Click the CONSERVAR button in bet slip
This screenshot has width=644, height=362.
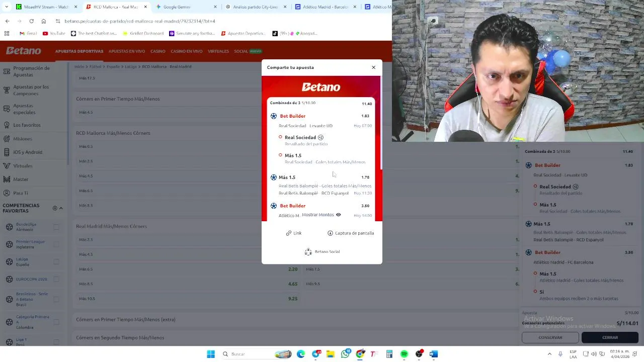click(x=550, y=337)
